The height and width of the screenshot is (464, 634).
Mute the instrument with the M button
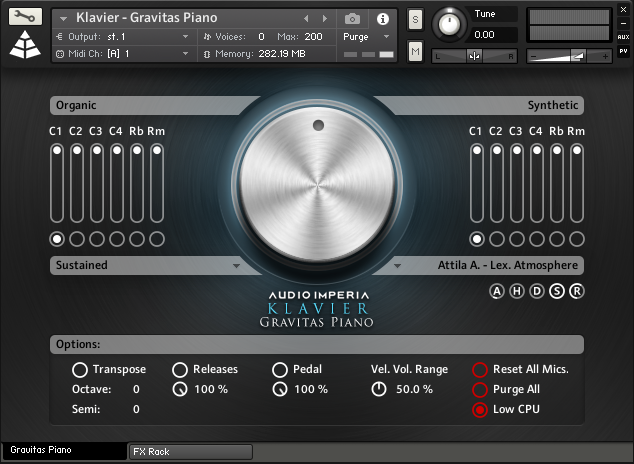(x=415, y=51)
